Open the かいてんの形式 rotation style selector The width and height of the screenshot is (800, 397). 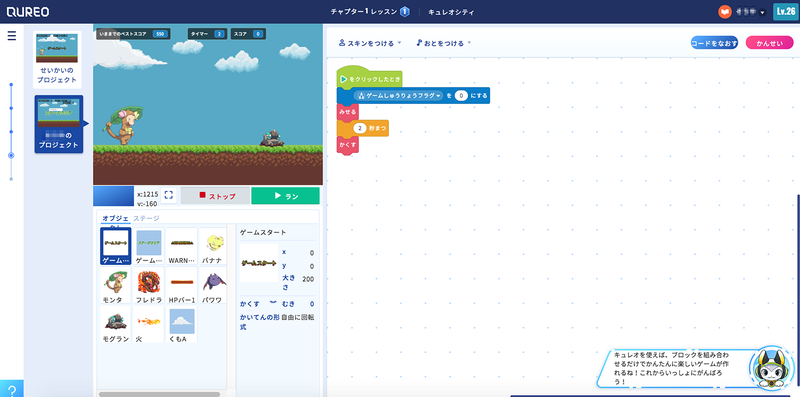(297, 317)
